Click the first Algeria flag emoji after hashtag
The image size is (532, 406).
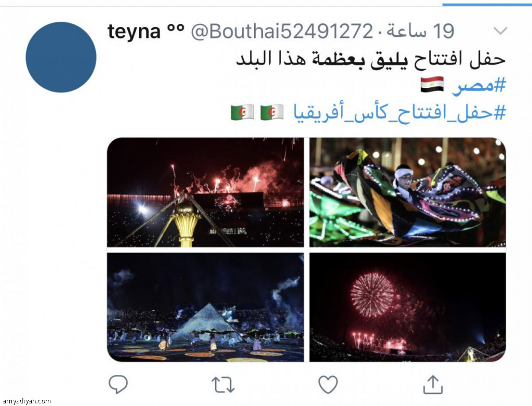(x=272, y=112)
